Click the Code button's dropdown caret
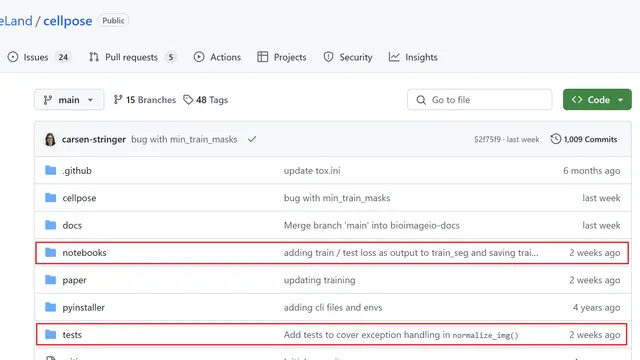640x360 pixels. pyautogui.click(x=620, y=100)
